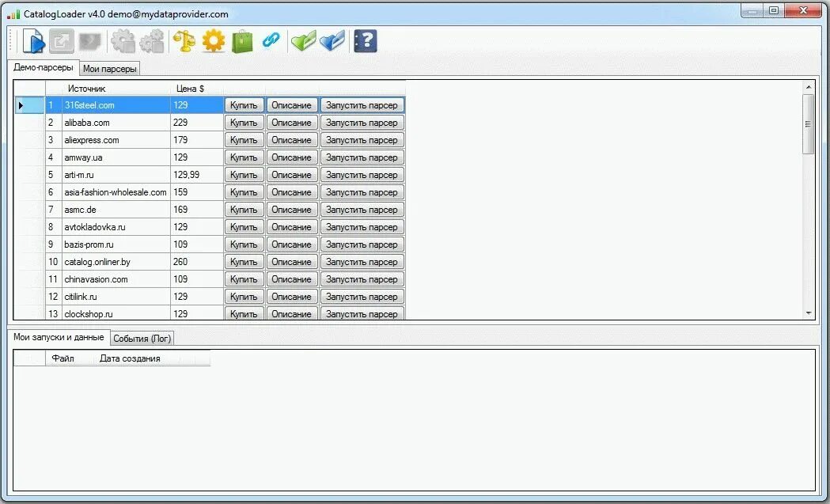830x504 pixels.
Task: Switch to the Мои парсеры tab
Action: click(x=109, y=69)
